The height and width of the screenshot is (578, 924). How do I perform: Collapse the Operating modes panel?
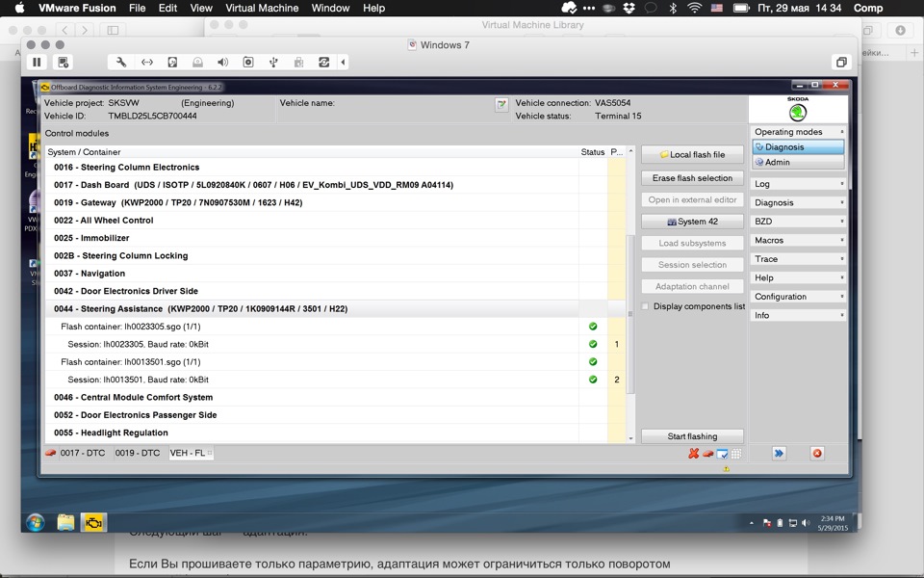tap(841, 132)
